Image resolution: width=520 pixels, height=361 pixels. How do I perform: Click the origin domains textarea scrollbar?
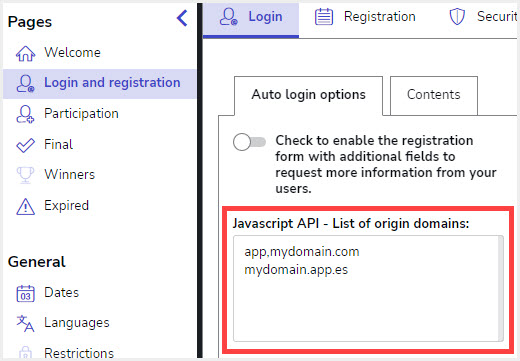[x=501, y=288]
